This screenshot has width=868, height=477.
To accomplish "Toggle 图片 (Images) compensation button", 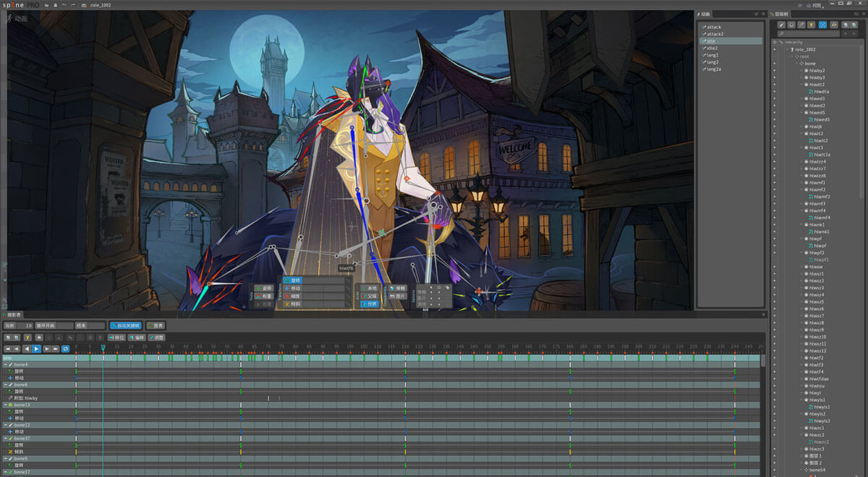I will pyautogui.click(x=398, y=296).
